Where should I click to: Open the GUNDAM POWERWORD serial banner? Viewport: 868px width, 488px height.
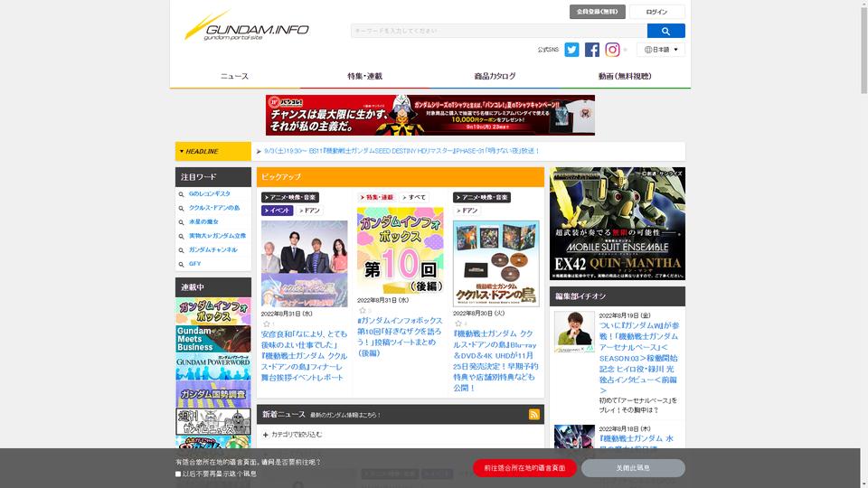coord(213,367)
